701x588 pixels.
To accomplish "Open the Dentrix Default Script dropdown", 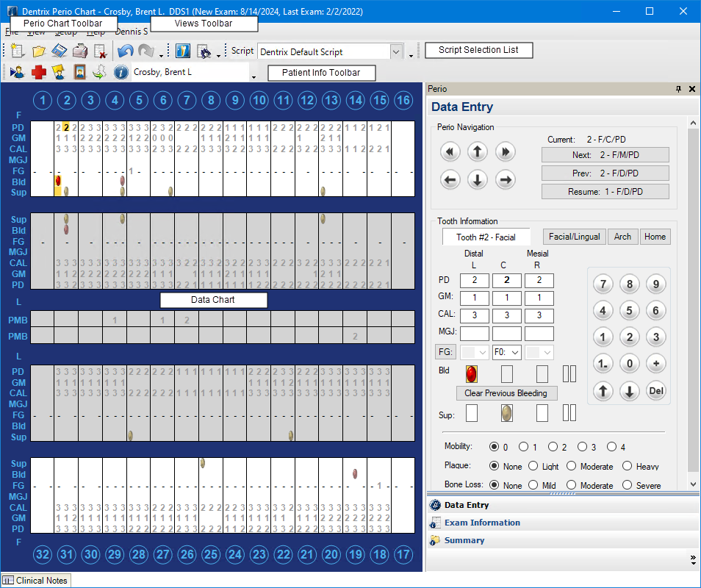I will coord(396,51).
